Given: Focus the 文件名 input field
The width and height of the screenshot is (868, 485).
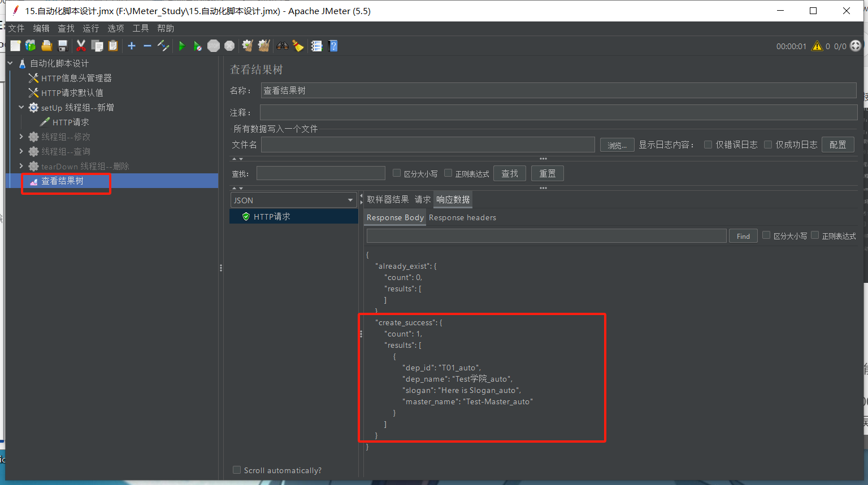Looking at the screenshot, I should pyautogui.click(x=428, y=145).
